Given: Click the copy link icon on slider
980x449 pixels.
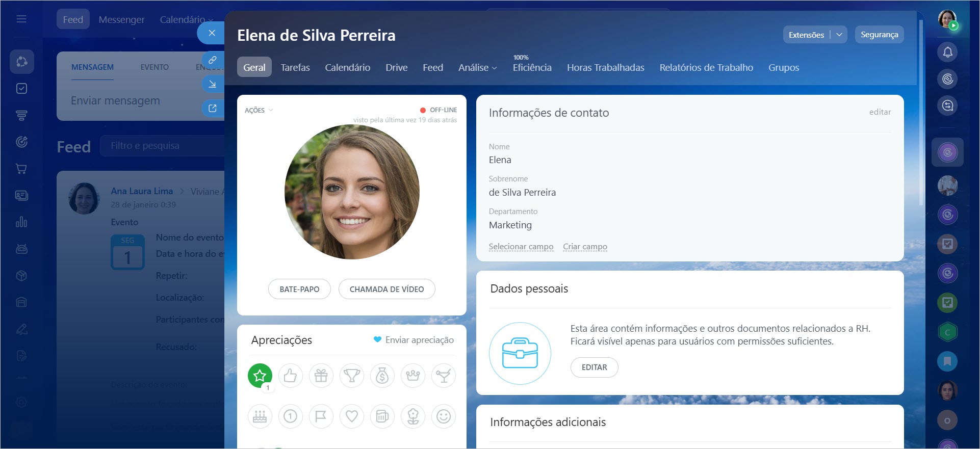Looking at the screenshot, I should click(213, 60).
